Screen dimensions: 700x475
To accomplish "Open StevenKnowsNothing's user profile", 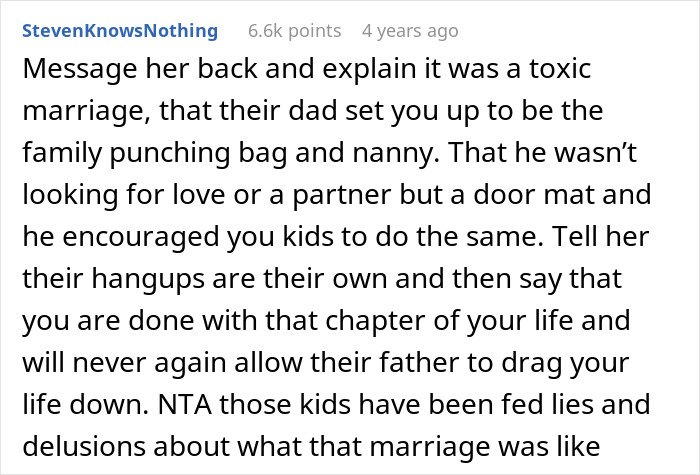I will pos(119,31).
